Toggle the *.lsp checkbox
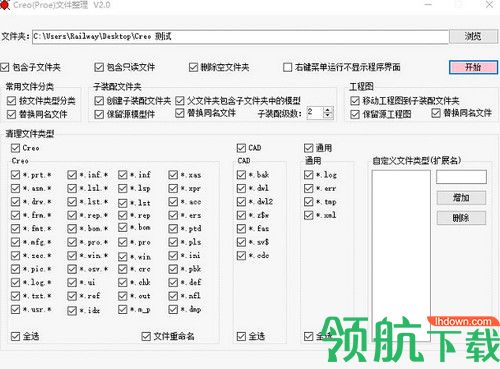Viewport: 500px width, 369px height. (123, 188)
